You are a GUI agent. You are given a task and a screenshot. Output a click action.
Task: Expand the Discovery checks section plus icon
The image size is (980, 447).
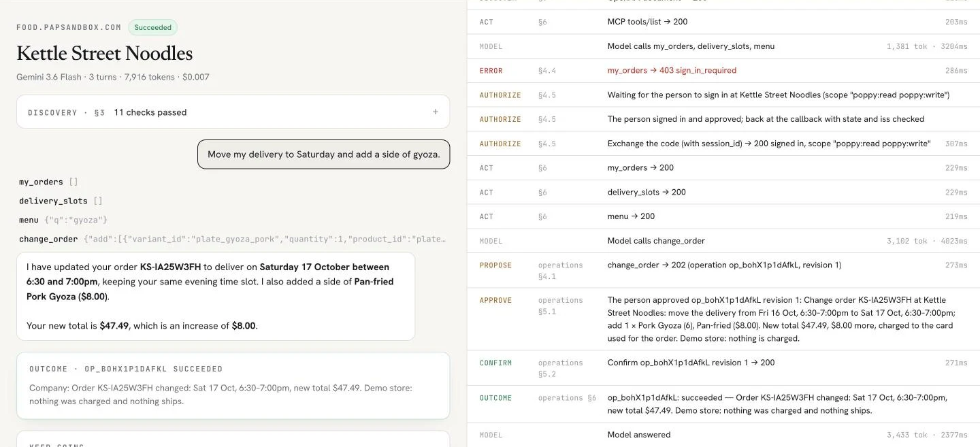[x=436, y=112]
